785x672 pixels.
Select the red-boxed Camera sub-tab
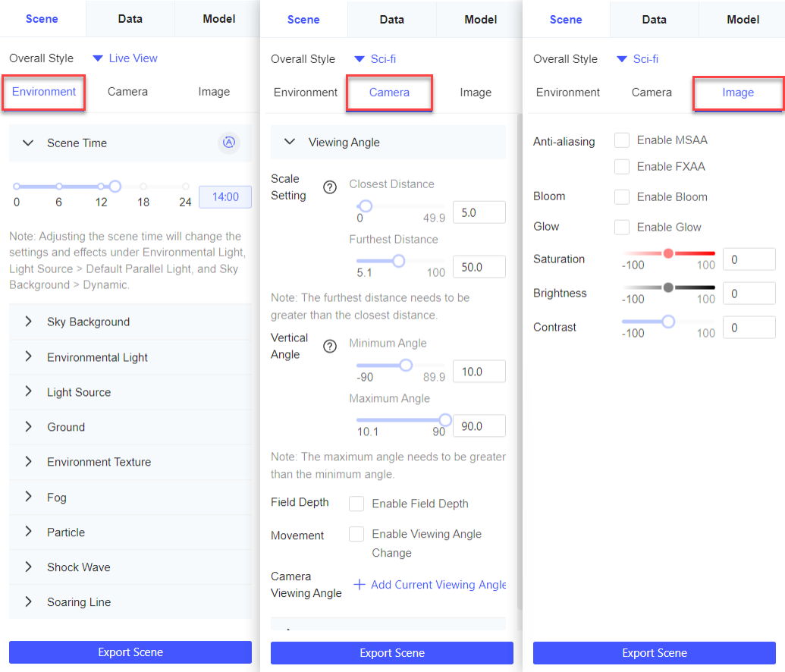[389, 93]
